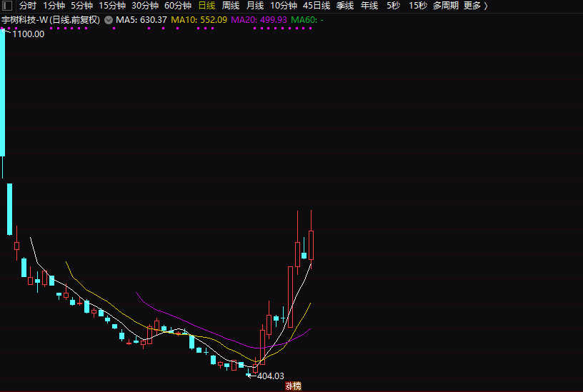
Task: Select the 15分钟 period tab
Action: [x=112, y=6]
